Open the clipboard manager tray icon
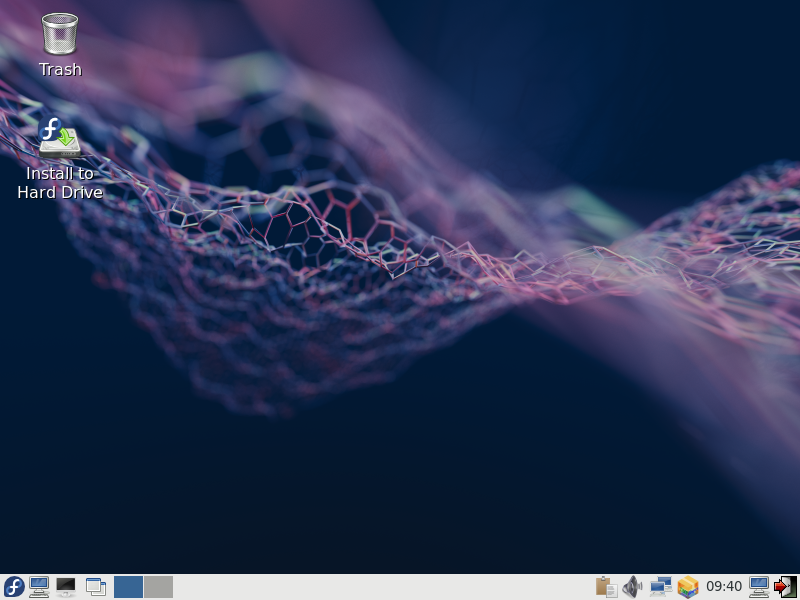The width and height of the screenshot is (800, 600). pos(605,587)
